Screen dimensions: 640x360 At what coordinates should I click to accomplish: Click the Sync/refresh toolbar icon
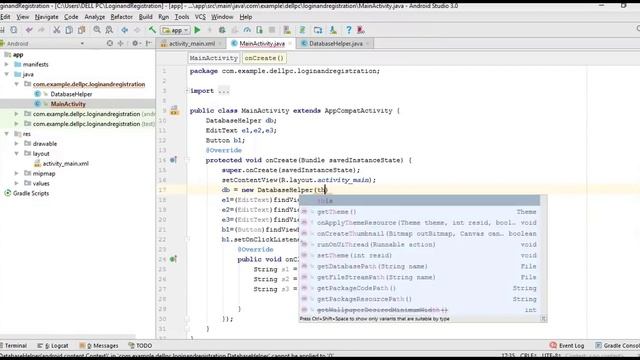point(14,30)
